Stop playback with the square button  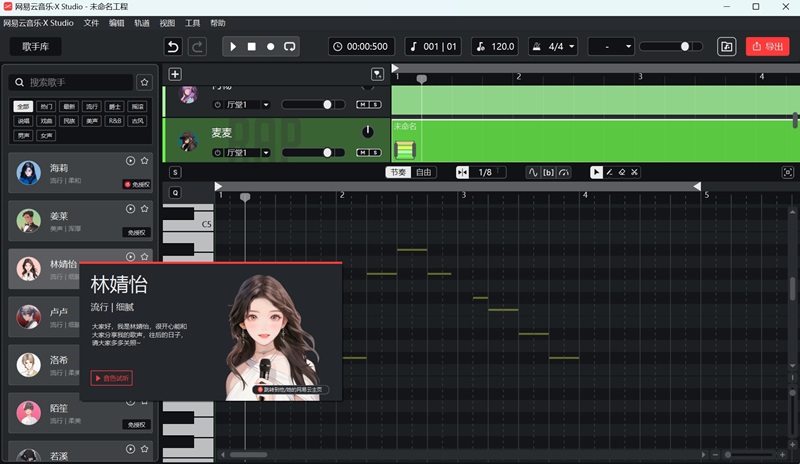tap(252, 46)
